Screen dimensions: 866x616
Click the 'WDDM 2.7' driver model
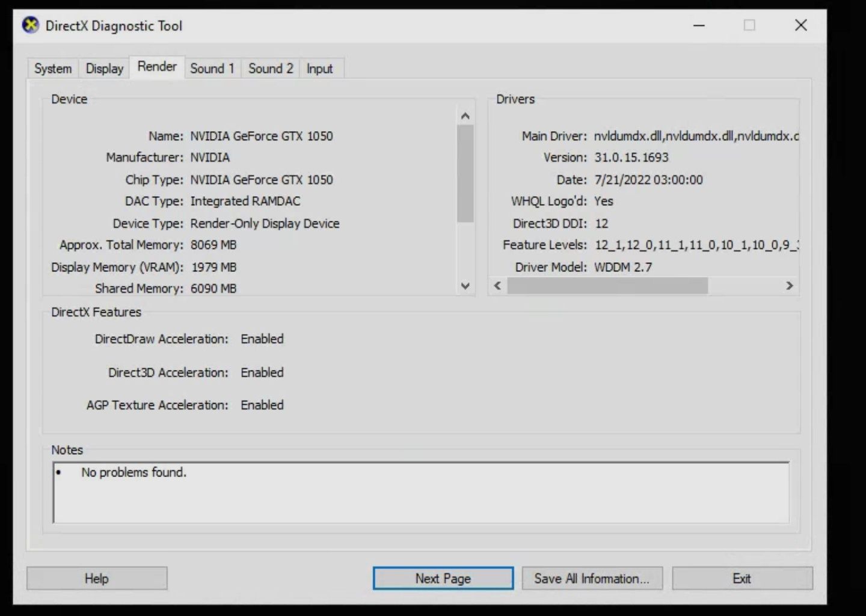pos(623,267)
